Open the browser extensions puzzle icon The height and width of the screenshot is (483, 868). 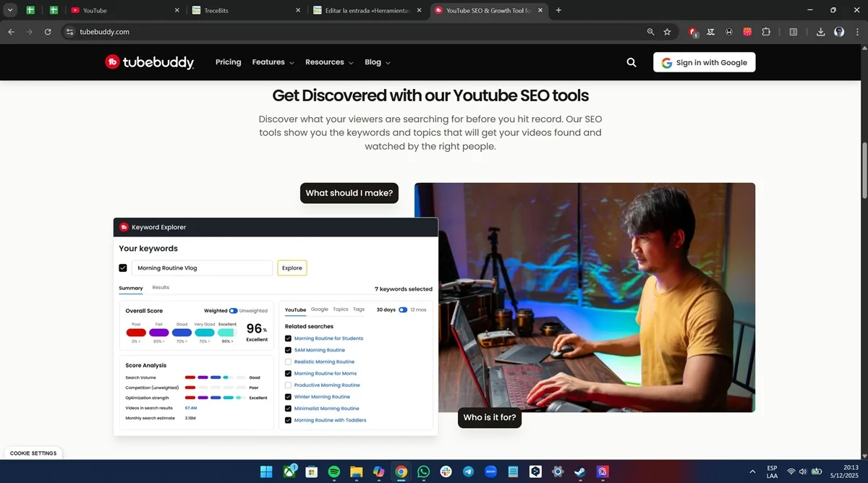766,32
